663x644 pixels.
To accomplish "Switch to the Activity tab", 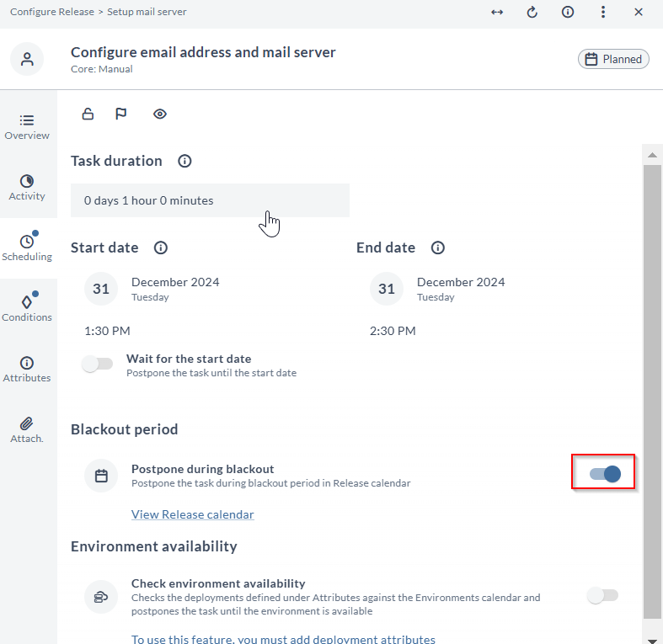I will [27, 188].
